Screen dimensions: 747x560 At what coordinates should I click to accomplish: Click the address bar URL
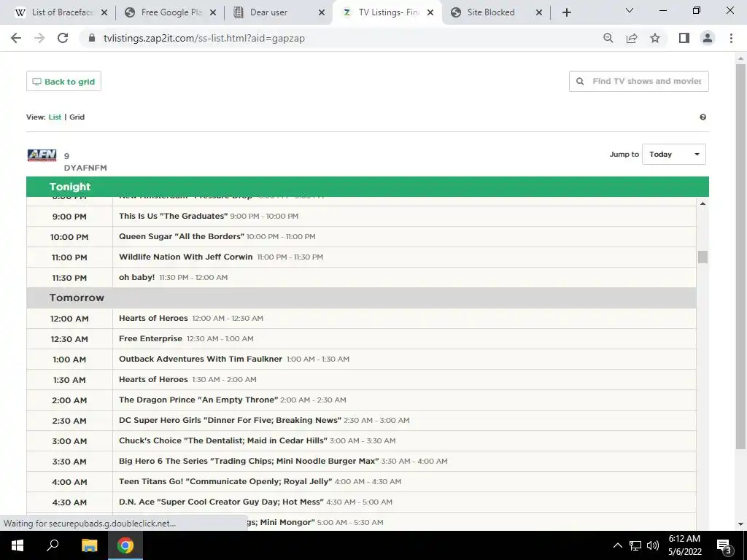click(x=204, y=38)
